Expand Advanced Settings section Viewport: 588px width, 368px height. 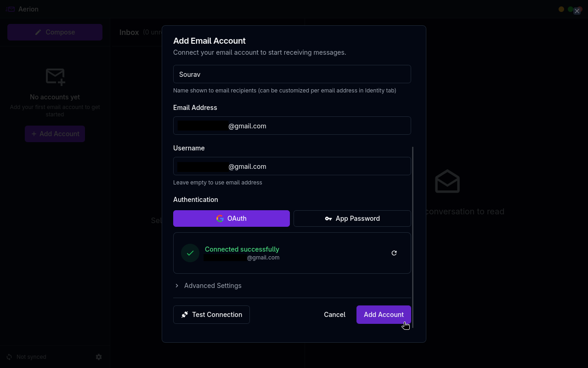(x=208, y=286)
